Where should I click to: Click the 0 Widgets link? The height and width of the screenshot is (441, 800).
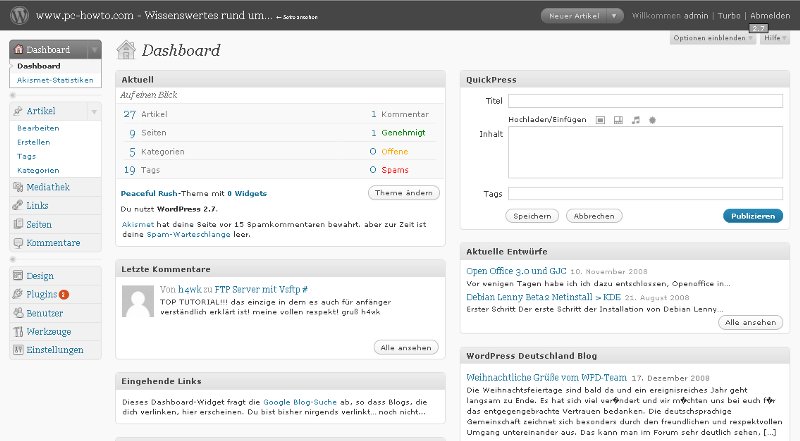coord(247,193)
